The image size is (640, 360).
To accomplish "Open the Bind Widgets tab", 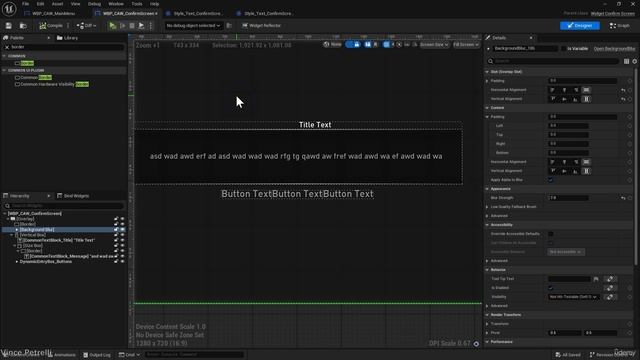I will [73, 196].
